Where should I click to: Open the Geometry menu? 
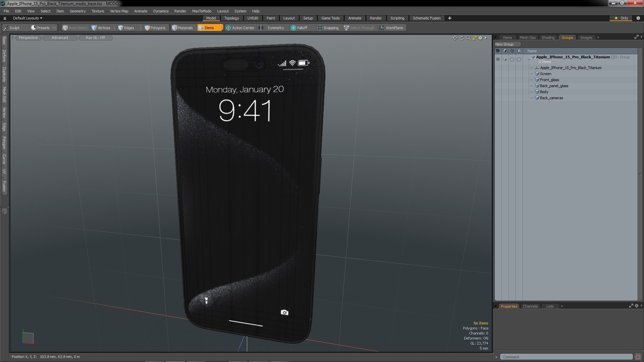coord(77,11)
